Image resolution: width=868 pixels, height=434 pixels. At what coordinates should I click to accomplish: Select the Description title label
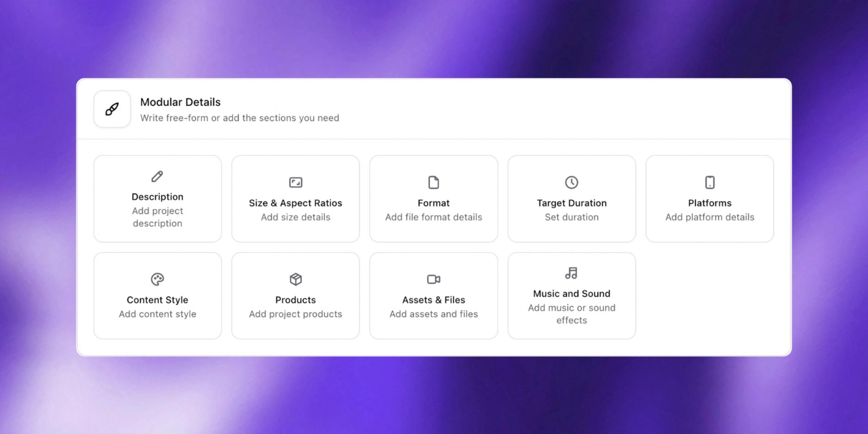(157, 197)
